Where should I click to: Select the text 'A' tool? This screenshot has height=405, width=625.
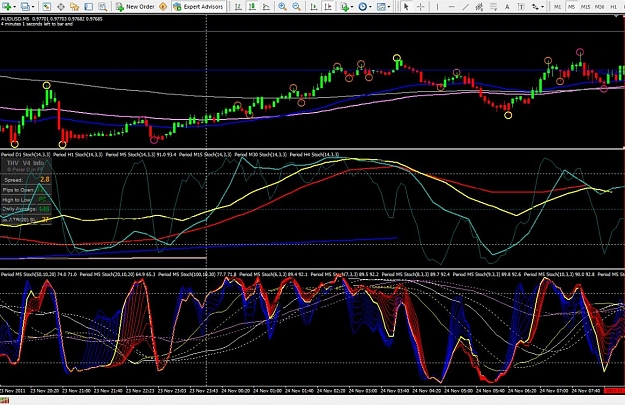click(x=507, y=7)
